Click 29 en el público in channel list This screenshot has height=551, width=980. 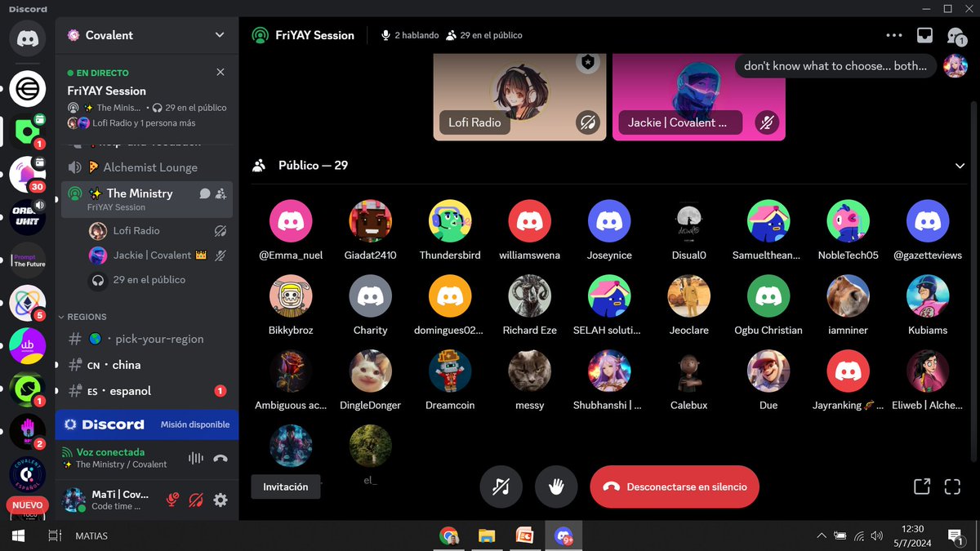[149, 280]
